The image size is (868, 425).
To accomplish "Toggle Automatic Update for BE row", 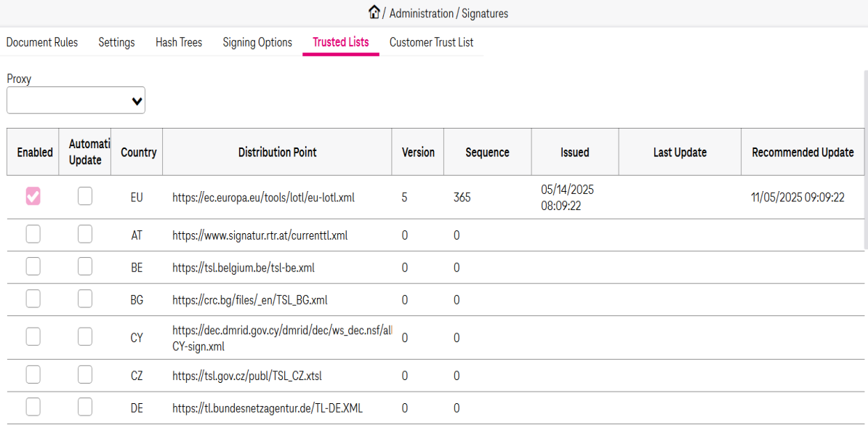I will pyautogui.click(x=85, y=267).
